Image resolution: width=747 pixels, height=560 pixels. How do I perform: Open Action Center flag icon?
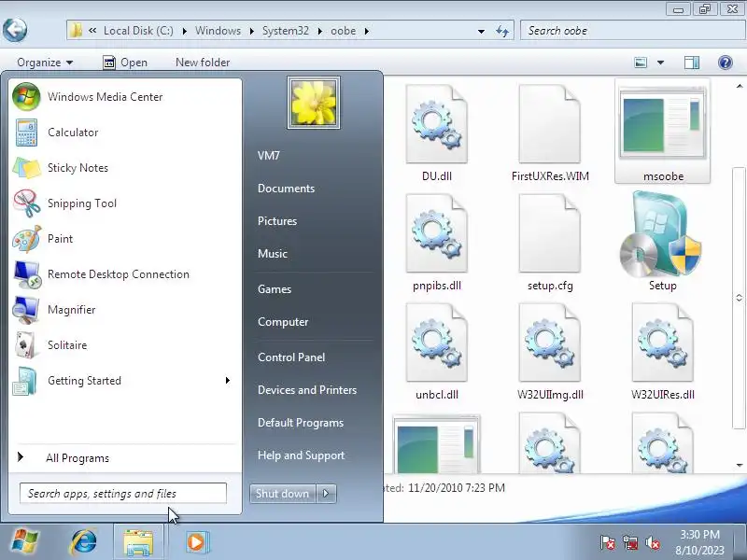click(608, 542)
